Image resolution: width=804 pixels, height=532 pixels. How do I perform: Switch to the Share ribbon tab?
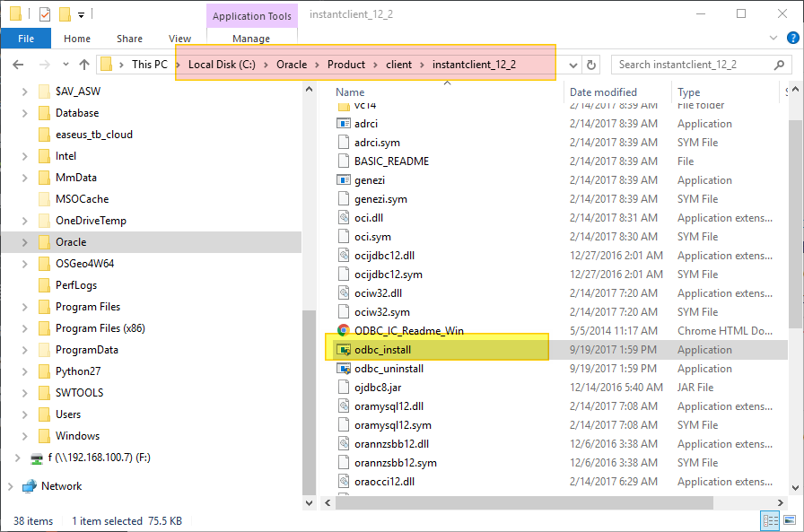(x=130, y=39)
